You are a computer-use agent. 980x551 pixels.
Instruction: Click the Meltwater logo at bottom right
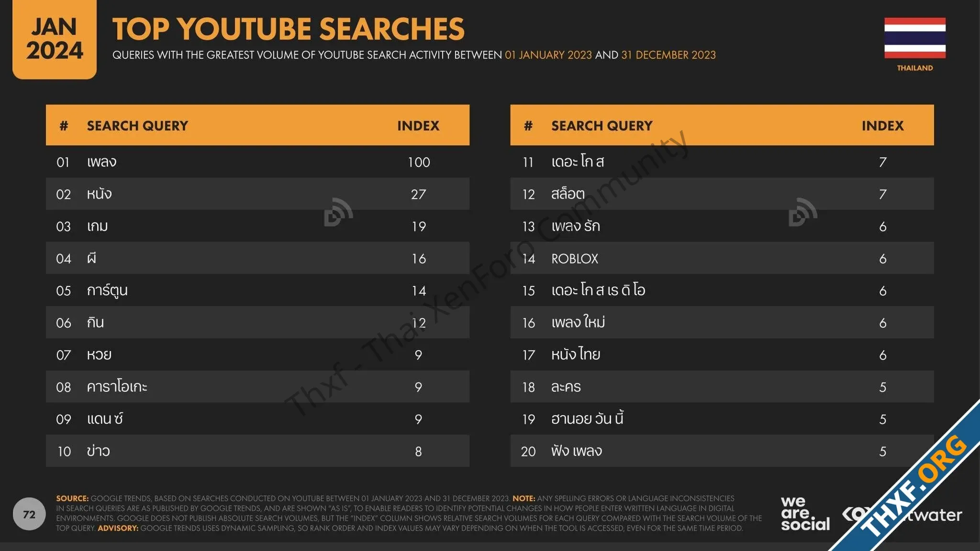(x=902, y=515)
